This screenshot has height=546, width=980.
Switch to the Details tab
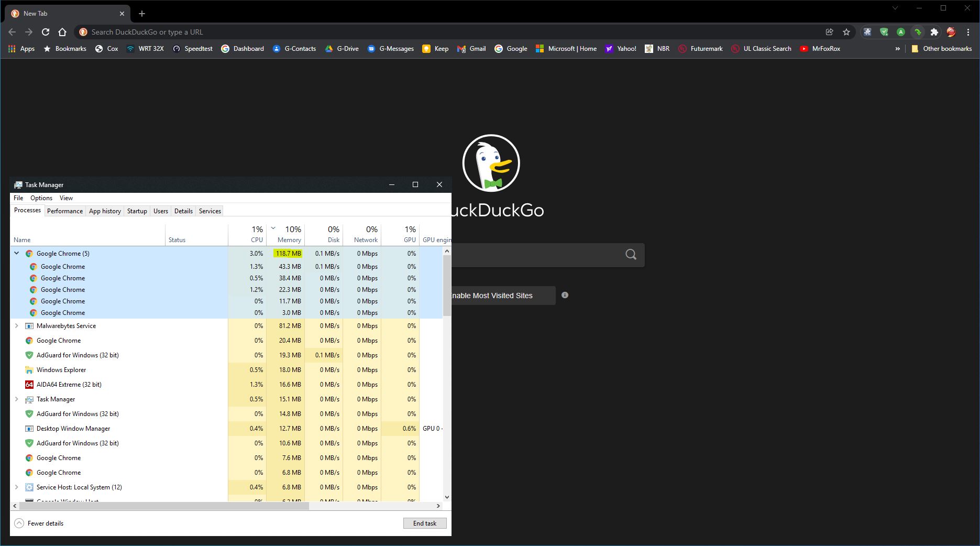[183, 211]
